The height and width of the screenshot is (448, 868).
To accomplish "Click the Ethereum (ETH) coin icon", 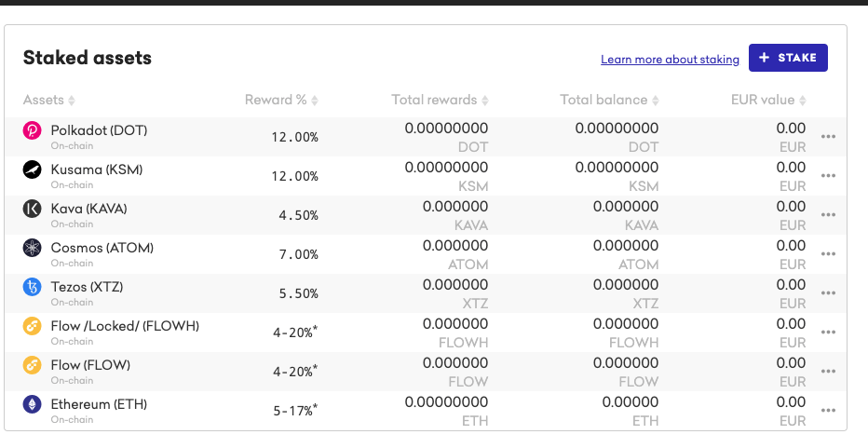I will pyautogui.click(x=33, y=405).
